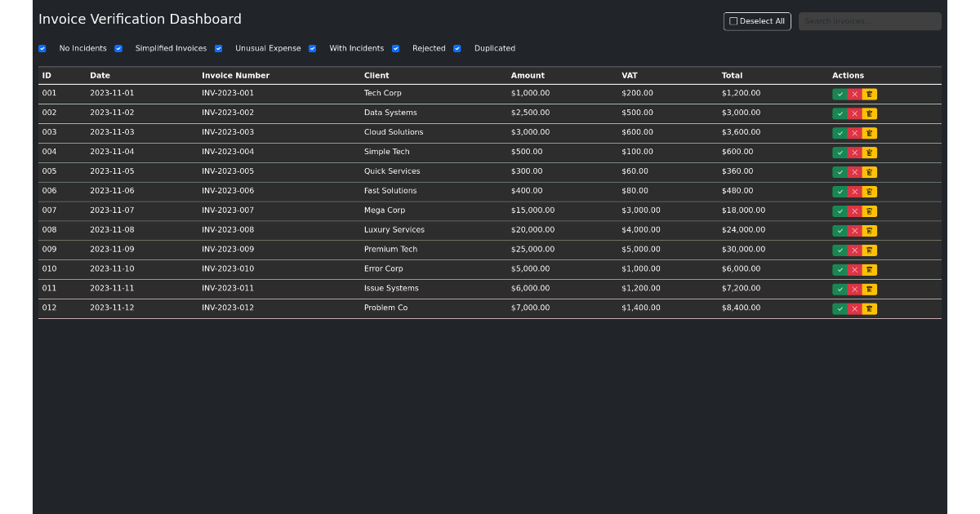Reject the Fast Solutions invoice
980x514 pixels.
854,192
